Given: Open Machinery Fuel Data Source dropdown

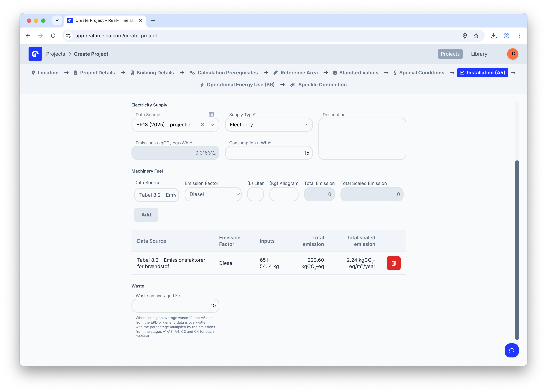Looking at the screenshot, I should coord(156,195).
